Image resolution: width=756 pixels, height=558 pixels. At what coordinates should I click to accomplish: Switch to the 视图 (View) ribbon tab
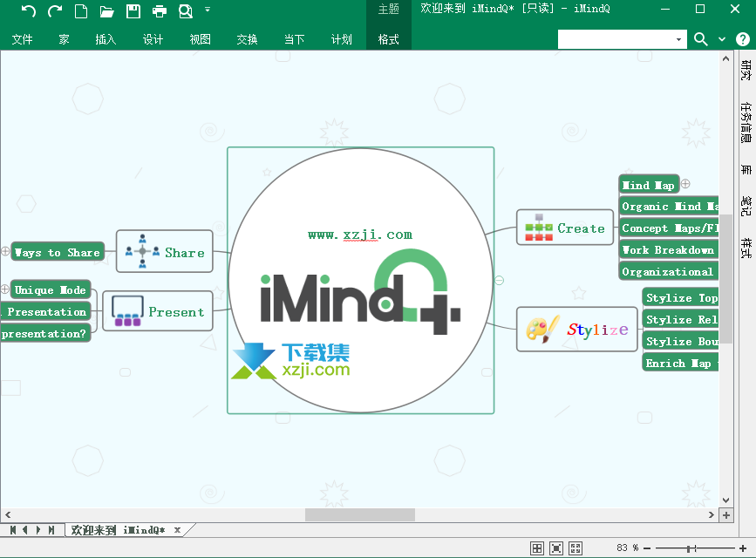(200, 39)
